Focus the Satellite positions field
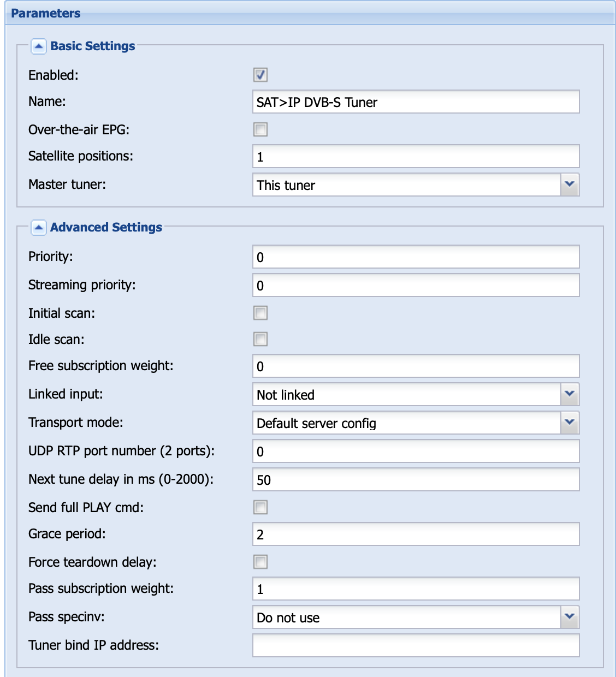Image resolution: width=616 pixels, height=677 pixels. [x=416, y=156]
